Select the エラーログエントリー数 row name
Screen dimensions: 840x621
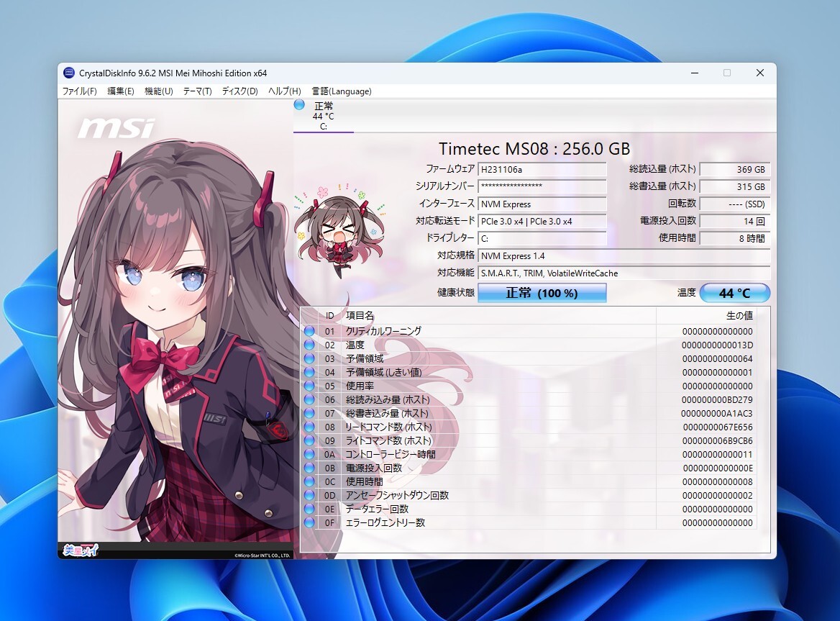pos(385,523)
